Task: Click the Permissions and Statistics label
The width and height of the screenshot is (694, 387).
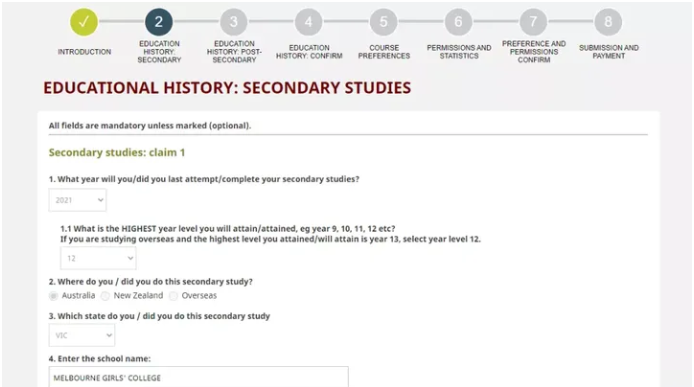Action: coord(459,52)
